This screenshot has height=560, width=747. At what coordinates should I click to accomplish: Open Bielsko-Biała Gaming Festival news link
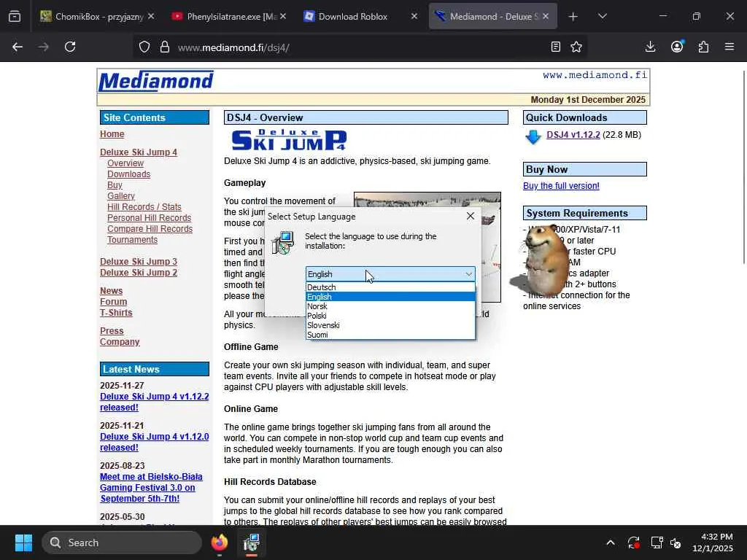click(151, 488)
